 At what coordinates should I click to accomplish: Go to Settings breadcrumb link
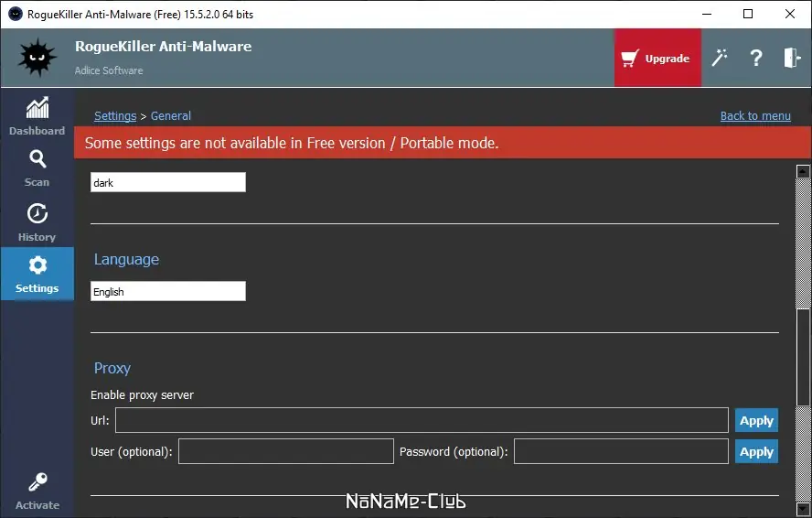click(115, 115)
